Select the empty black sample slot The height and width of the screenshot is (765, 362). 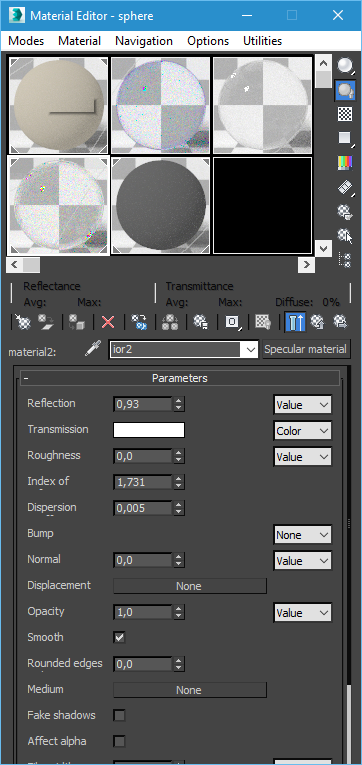pos(262,205)
